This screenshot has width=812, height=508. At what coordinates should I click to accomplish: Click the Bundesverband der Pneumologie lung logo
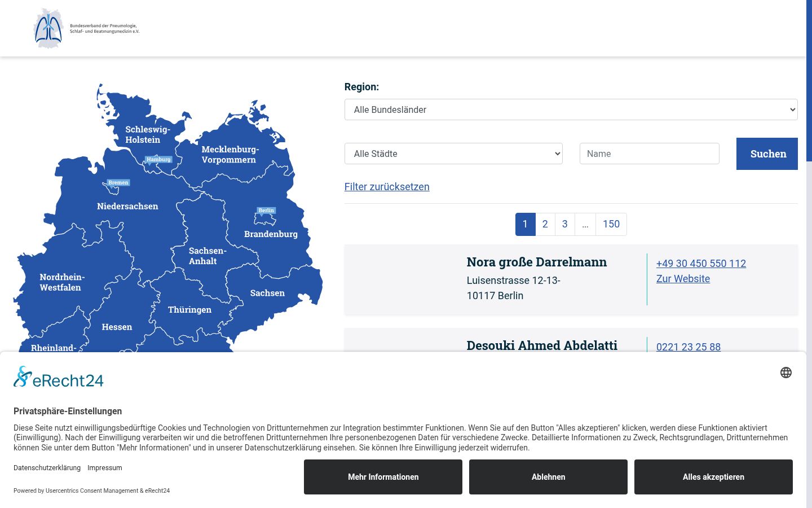(x=86, y=28)
